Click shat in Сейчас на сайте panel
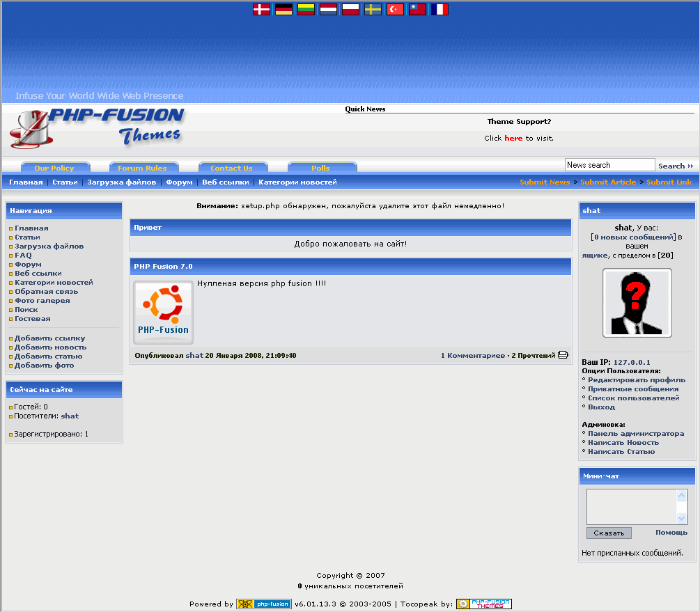Screen dimensions: 700x612 click(x=70, y=416)
